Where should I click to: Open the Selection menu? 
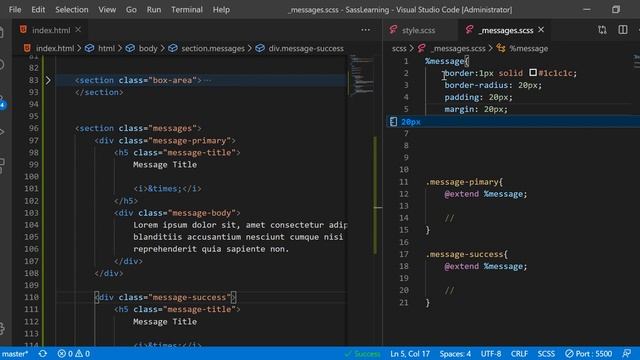click(x=71, y=9)
